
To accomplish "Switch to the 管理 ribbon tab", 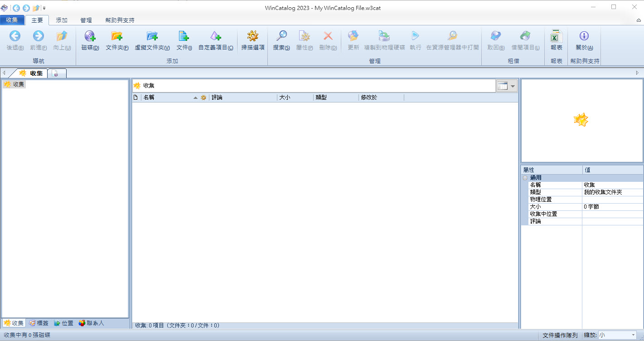I will click(x=86, y=20).
